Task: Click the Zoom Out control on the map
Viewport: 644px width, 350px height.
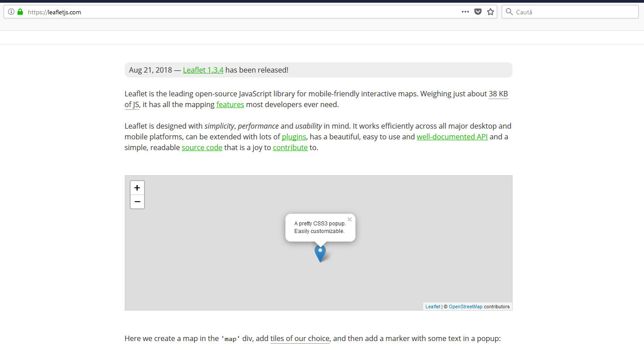Action: 137,202
